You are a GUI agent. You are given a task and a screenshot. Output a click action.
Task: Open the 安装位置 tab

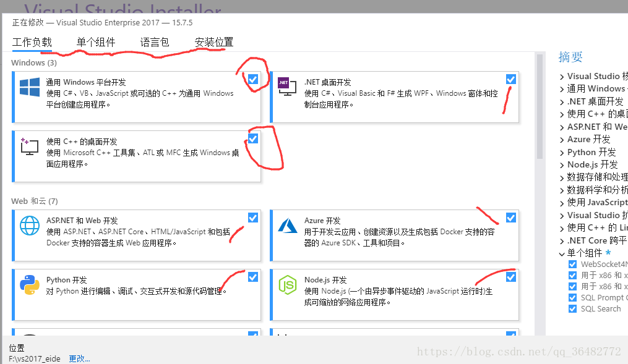214,42
